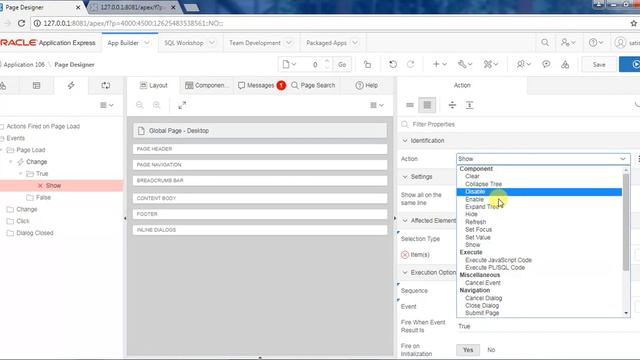Select the False branch tree node

[x=43, y=197]
